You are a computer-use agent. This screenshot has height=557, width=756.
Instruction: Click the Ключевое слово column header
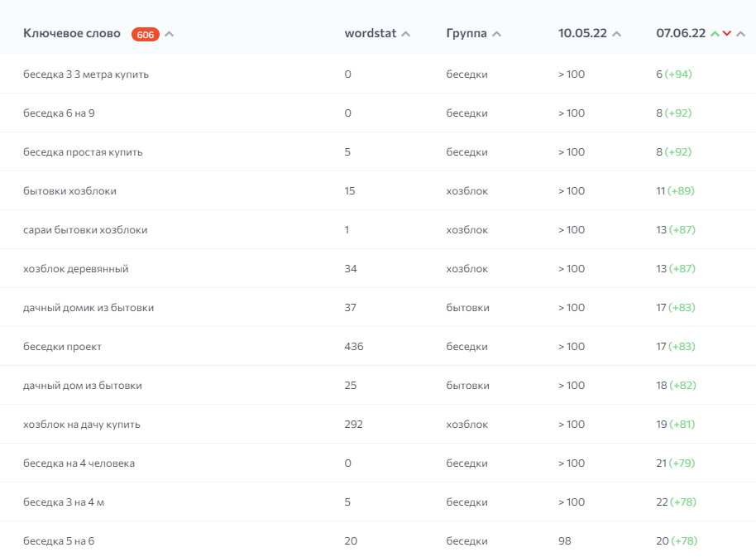point(72,33)
